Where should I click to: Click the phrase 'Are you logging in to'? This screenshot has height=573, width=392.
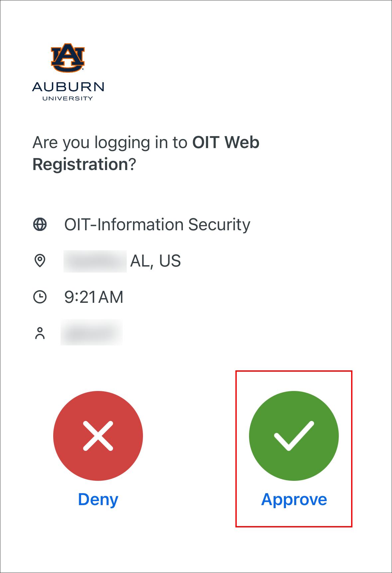(110, 142)
